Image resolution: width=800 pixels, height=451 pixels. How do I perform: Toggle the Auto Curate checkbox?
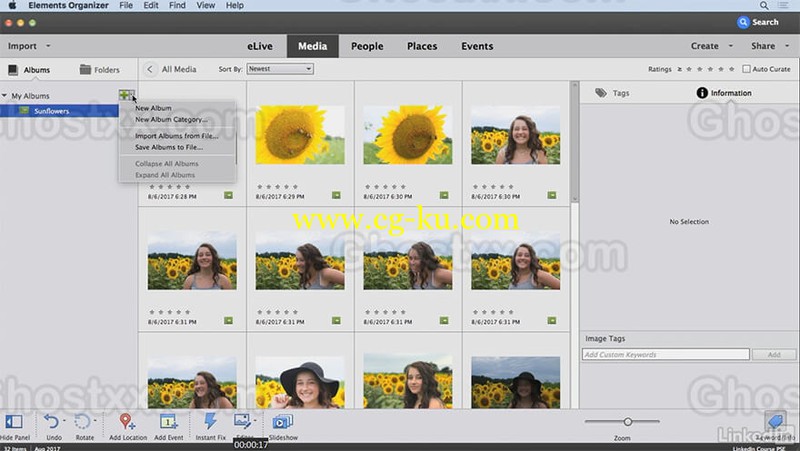click(746, 69)
